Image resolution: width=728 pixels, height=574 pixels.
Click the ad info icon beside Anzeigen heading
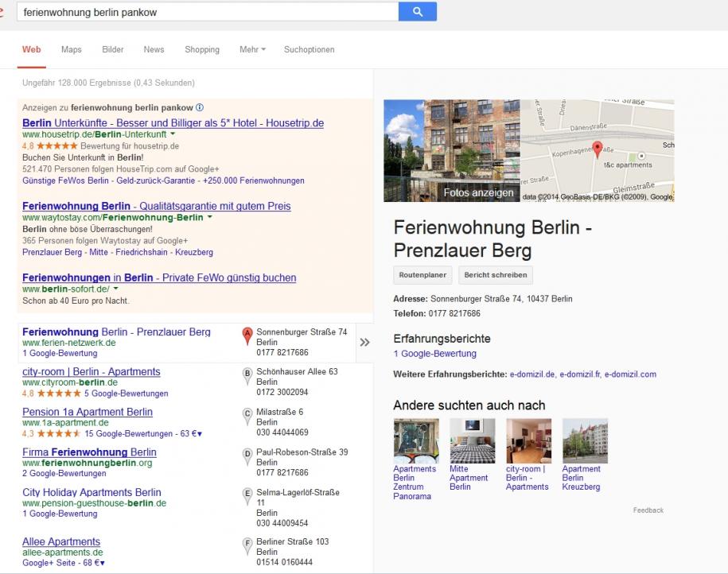point(200,107)
